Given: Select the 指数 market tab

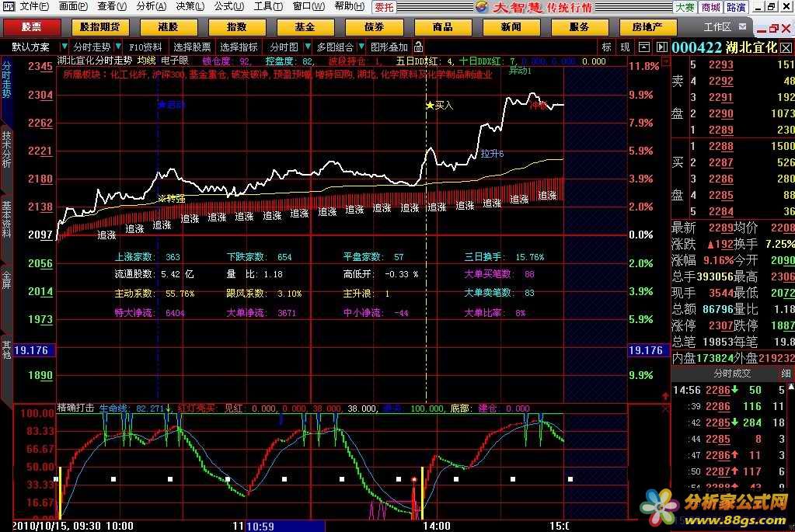Looking at the screenshot, I should coord(237,27).
